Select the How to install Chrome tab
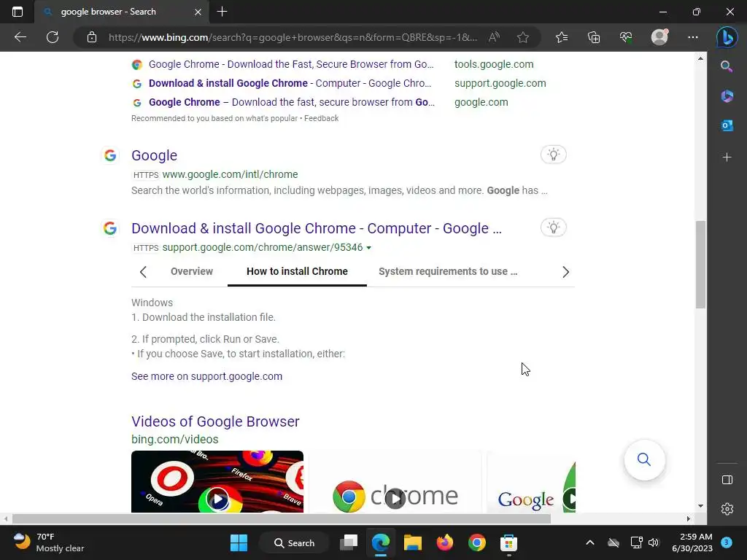Viewport: 747px width, 560px height. tap(298, 271)
